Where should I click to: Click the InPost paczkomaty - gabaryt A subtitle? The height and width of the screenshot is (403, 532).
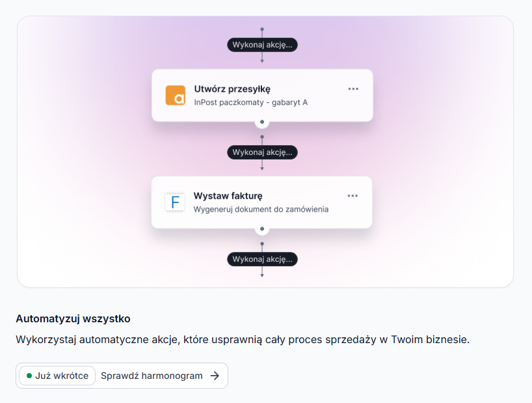pyautogui.click(x=250, y=102)
